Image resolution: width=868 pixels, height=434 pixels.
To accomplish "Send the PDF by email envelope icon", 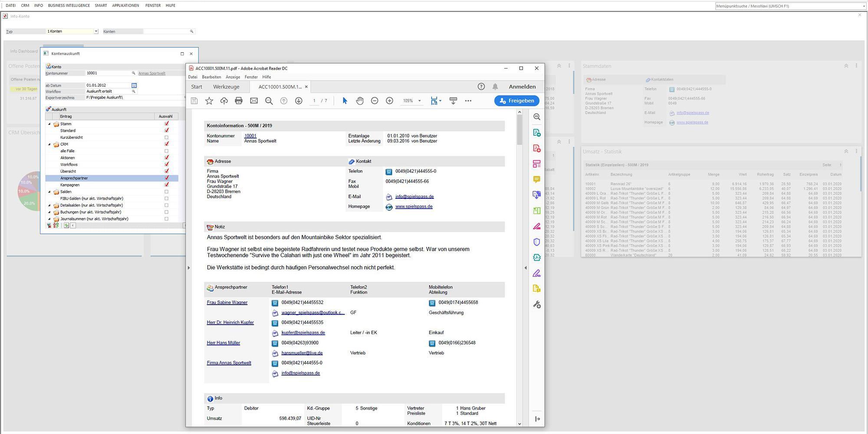I will coord(254,101).
